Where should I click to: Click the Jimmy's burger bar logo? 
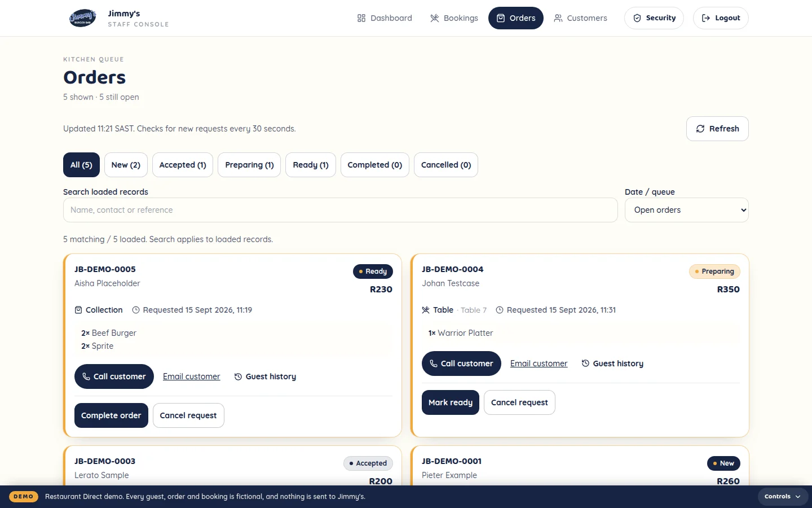(x=82, y=18)
